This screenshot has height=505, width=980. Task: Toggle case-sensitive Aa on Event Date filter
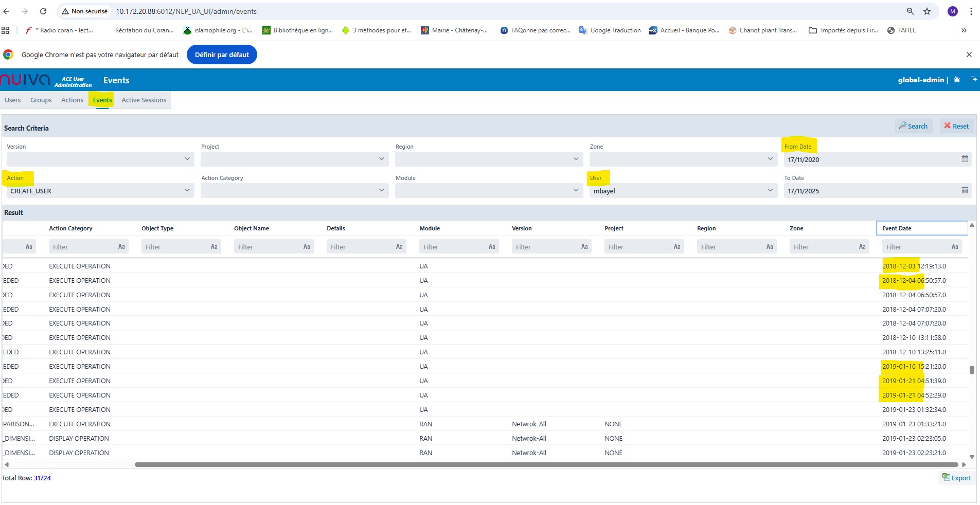pos(955,247)
